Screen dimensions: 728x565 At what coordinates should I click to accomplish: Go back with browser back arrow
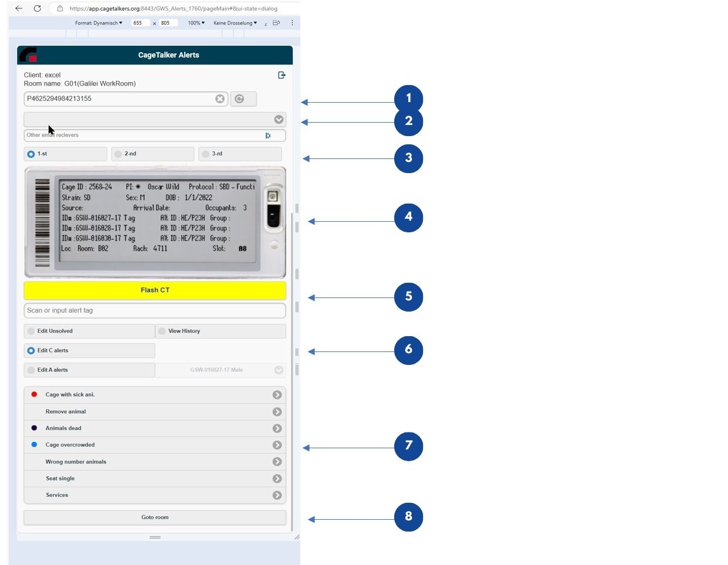(19, 8)
